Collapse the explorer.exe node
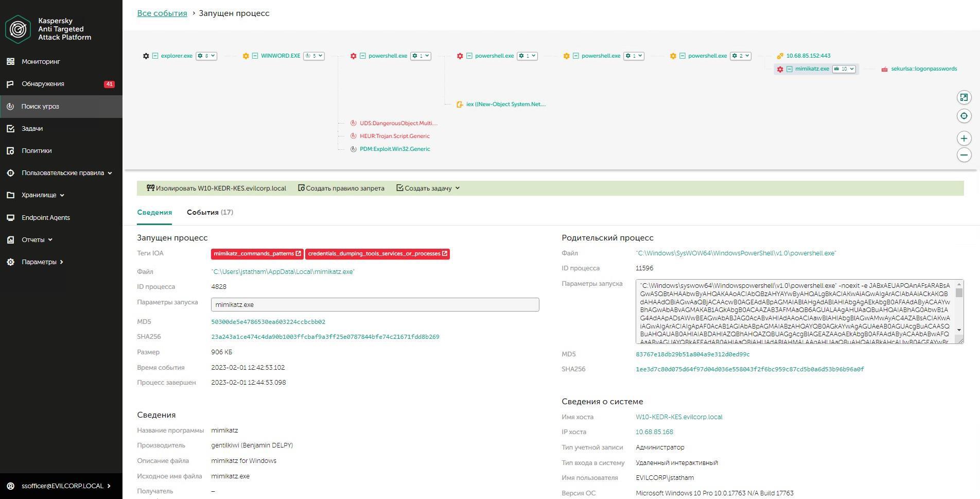 tap(155, 56)
